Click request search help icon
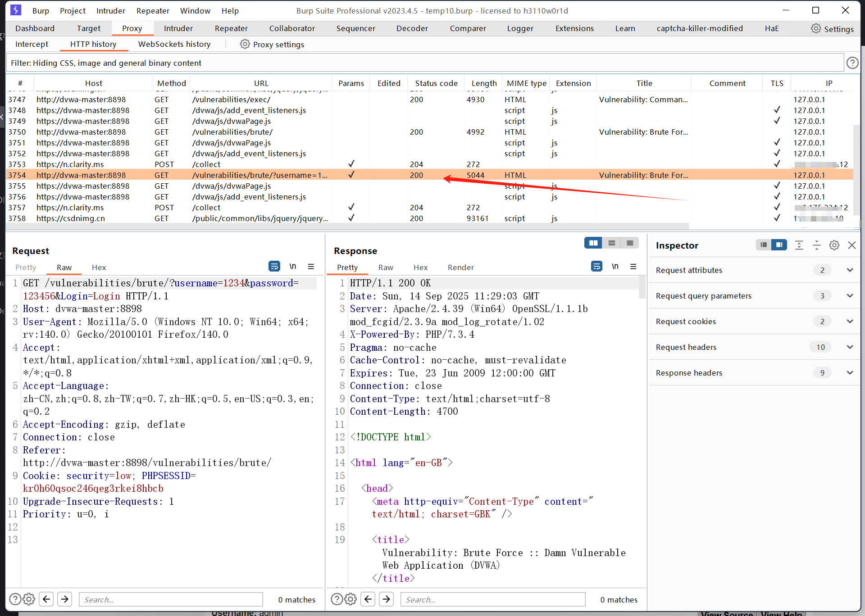The image size is (865, 616). click(x=15, y=599)
